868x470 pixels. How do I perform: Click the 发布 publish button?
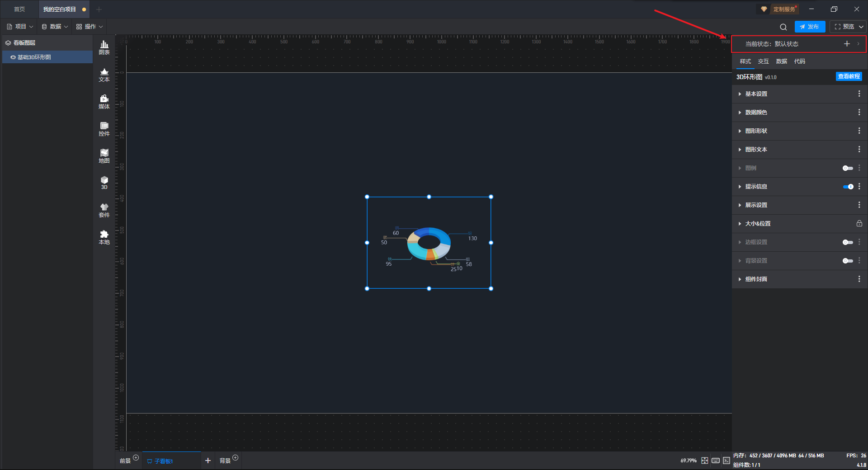click(810, 27)
